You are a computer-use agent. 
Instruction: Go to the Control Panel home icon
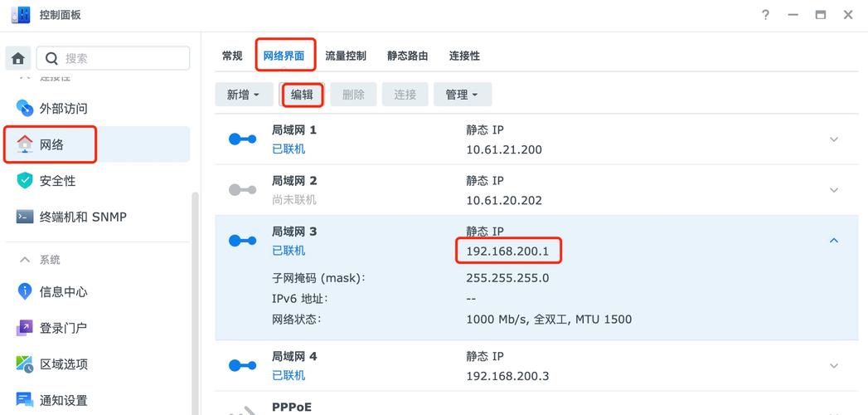[x=18, y=58]
